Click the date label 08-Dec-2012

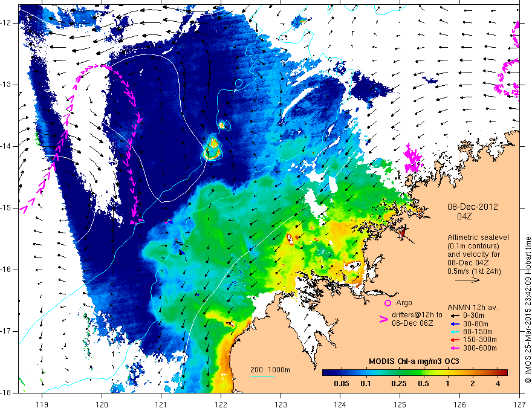coord(473,207)
